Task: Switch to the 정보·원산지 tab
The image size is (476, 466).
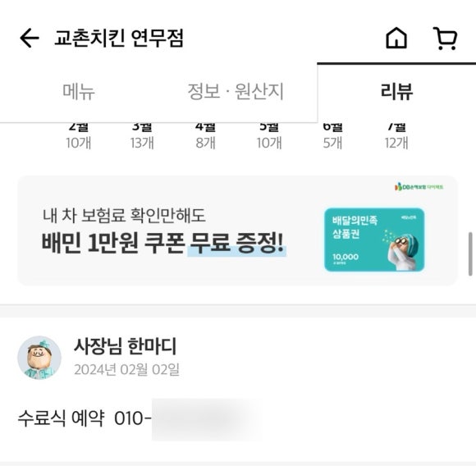Action: pyautogui.click(x=236, y=91)
